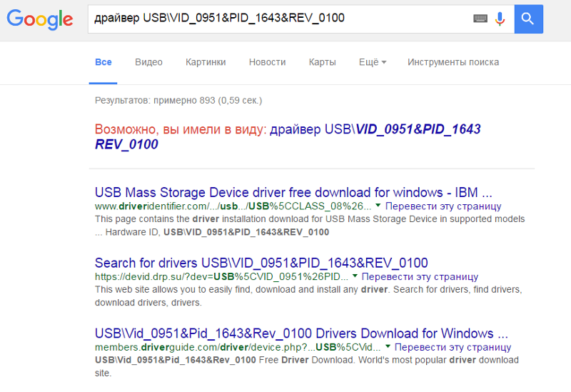The height and width of the screenshot is (392, 571).
Task: Click the Google logo
Action: click(x=40, y=19)
